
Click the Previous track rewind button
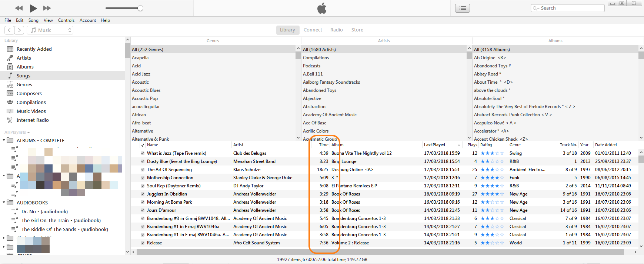coord(19,8)
